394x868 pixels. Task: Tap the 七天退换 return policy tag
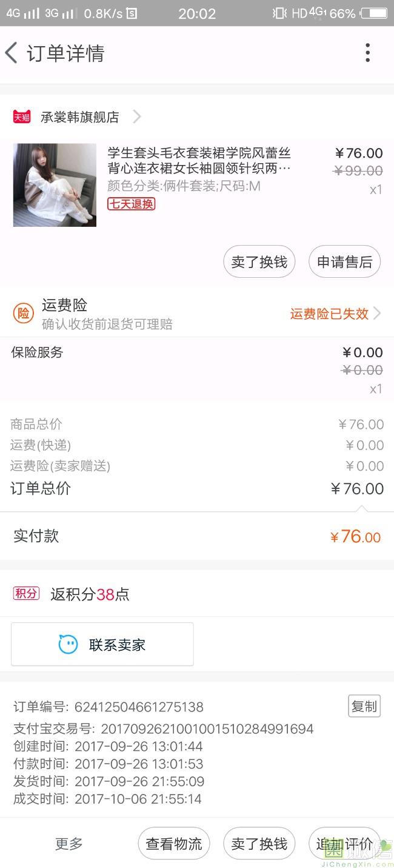click(x=132, y=204)
